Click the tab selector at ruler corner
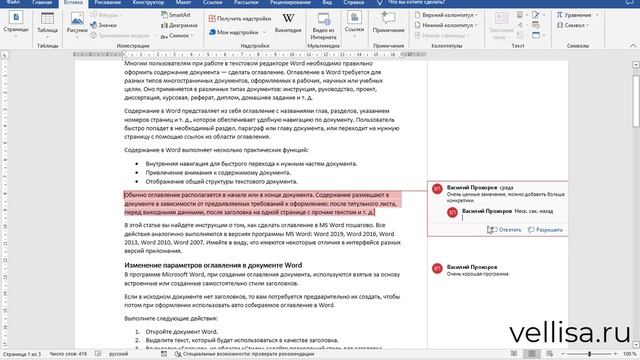 4,55
